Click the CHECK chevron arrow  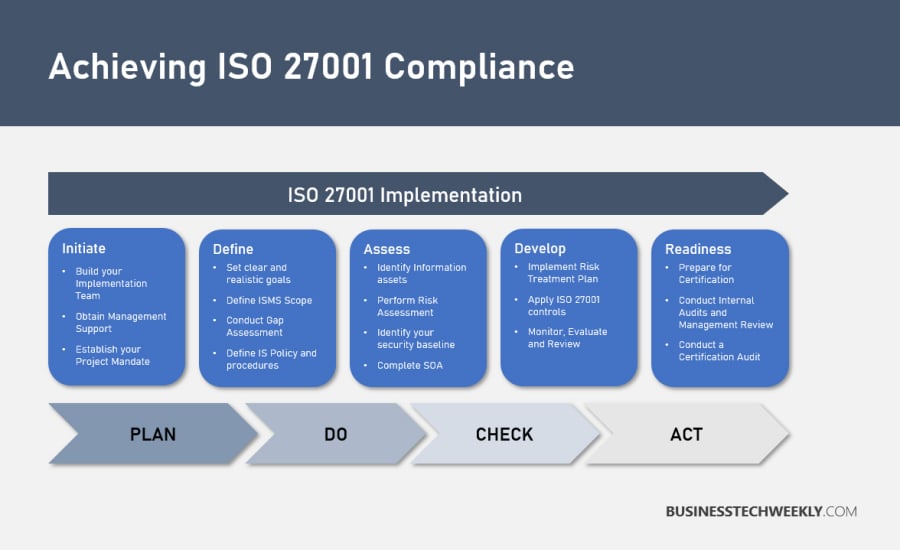coord(505,434)
